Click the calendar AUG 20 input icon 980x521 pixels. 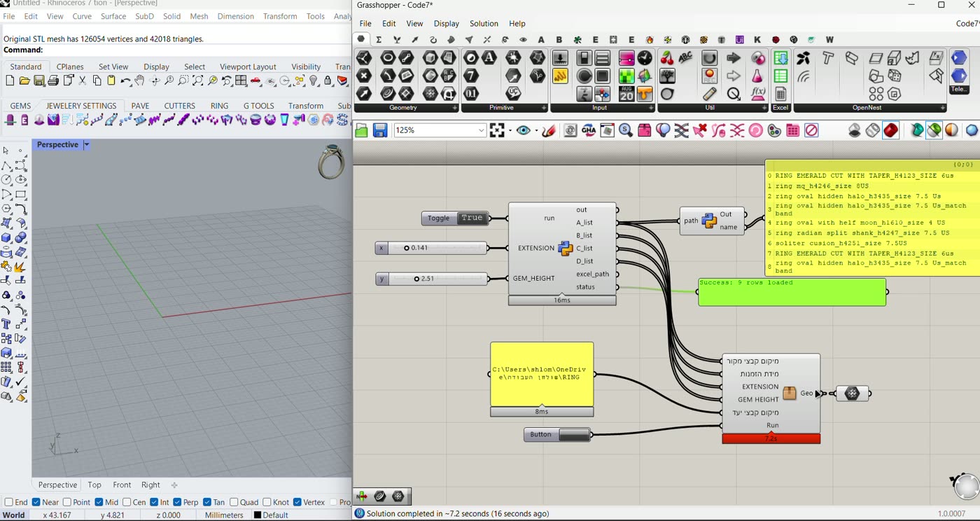(x=626, y=93)
